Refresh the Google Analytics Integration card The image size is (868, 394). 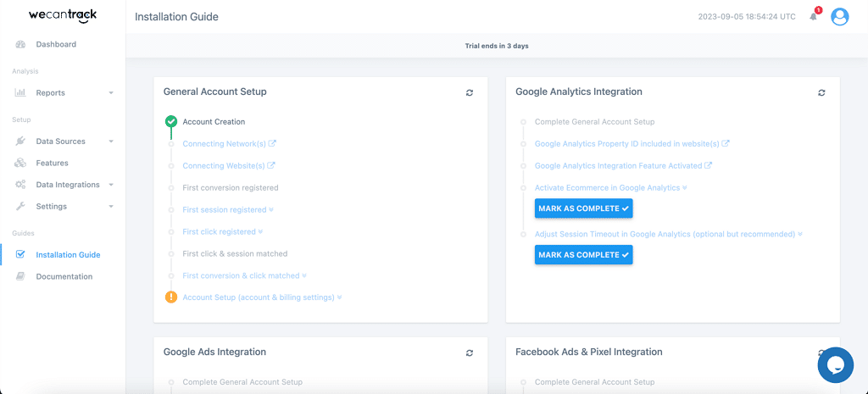(x=821, y=92)
